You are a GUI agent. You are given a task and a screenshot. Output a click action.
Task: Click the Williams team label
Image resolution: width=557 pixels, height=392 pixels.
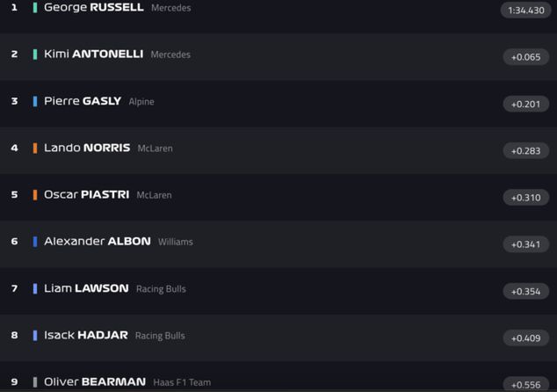pyautogui.click(x=176, y=242)
